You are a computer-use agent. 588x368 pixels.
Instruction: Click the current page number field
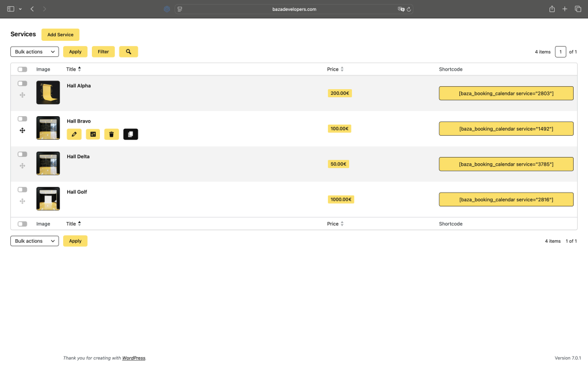click(560, 52)
